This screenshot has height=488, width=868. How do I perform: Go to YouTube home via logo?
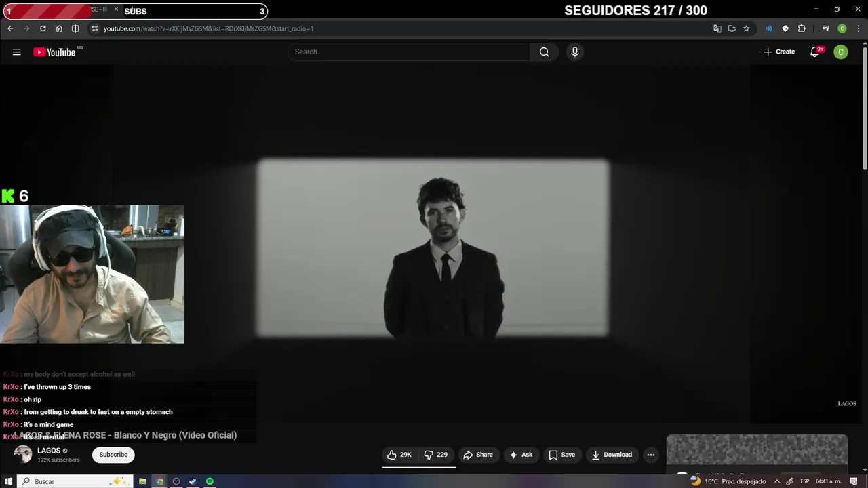coord(54,52)
